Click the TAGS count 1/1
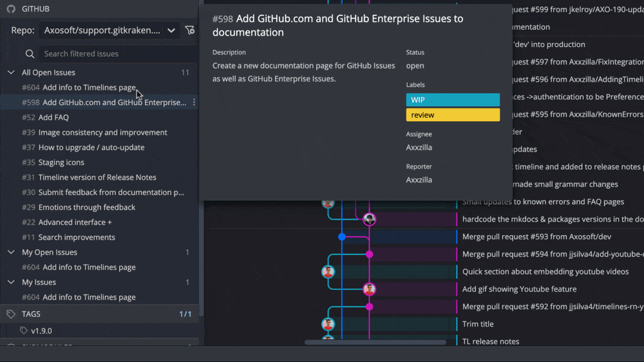Image resolution: width=644 pixels, height=362 pixels. [x=185, y=314]
